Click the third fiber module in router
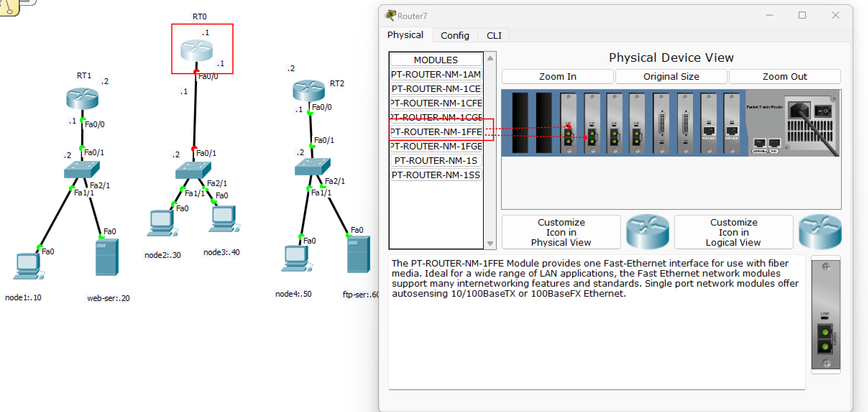868x412 pixels. 615,123
